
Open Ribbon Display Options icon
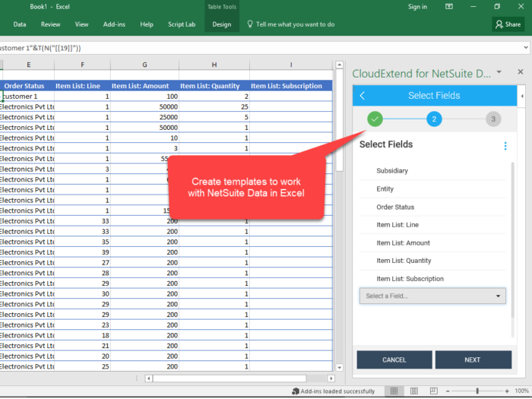449,6
